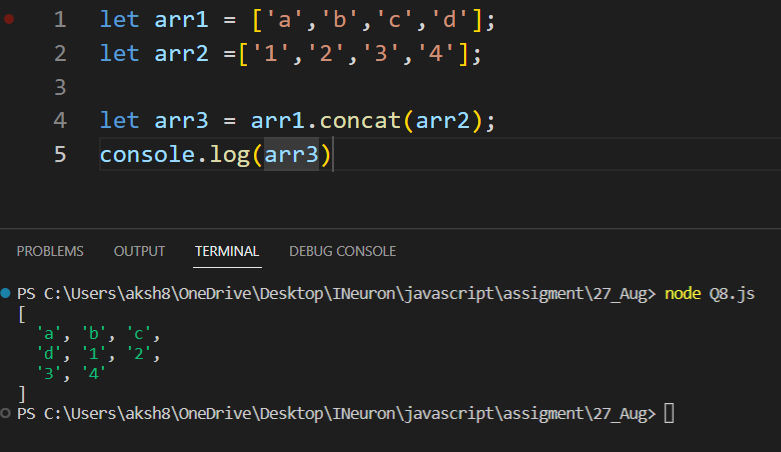Screen dimensions: 781x452
Task: Click line number 2 in gutter
Action: pos(60,53)
